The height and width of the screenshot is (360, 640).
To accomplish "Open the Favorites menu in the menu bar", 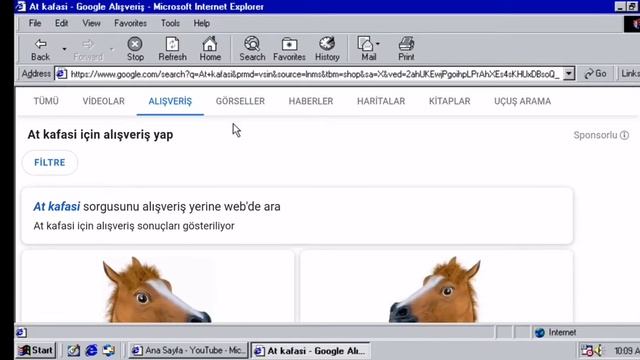I will (131, 23).
